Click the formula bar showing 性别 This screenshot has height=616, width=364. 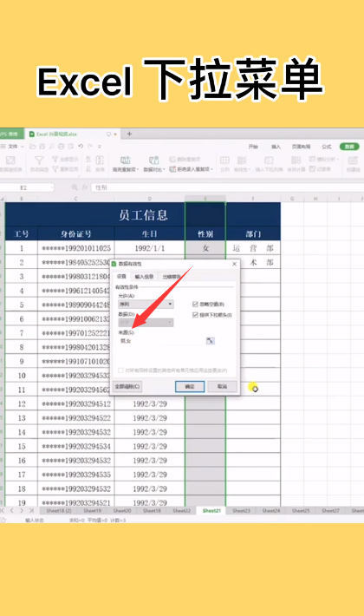click(x=227, y=187)
